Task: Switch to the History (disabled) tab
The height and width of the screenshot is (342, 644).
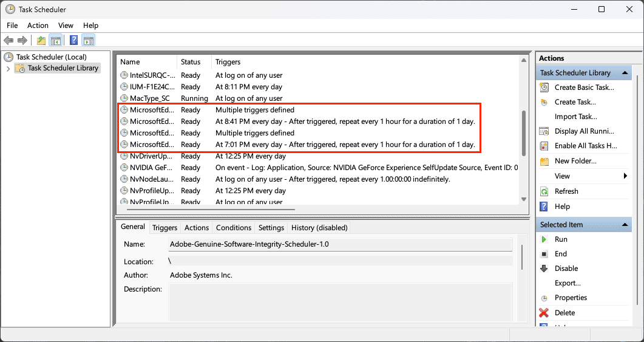Action: [x=319, y=228]
